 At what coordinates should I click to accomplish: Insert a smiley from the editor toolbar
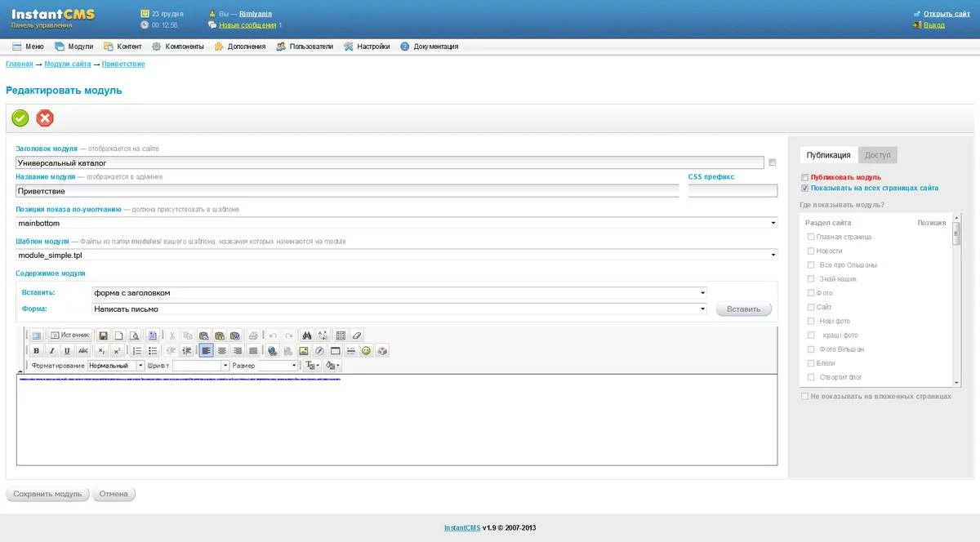[x=367, y=350]
